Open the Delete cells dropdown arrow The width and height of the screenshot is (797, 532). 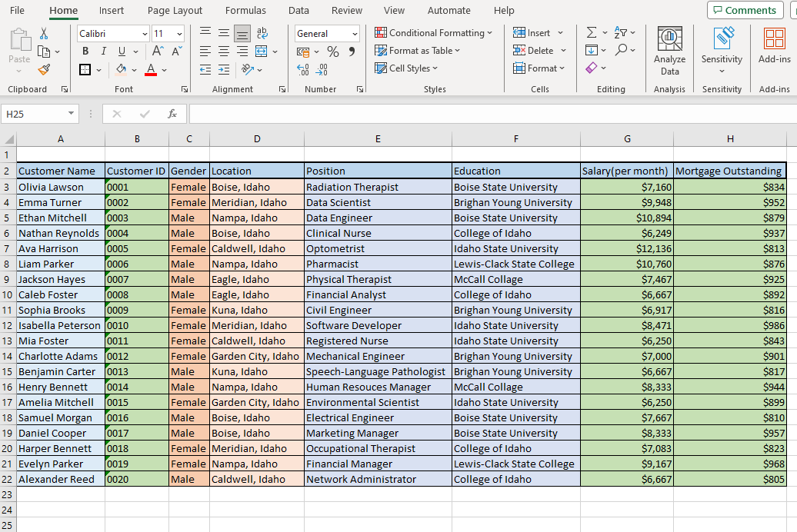(x=563, y=50)
